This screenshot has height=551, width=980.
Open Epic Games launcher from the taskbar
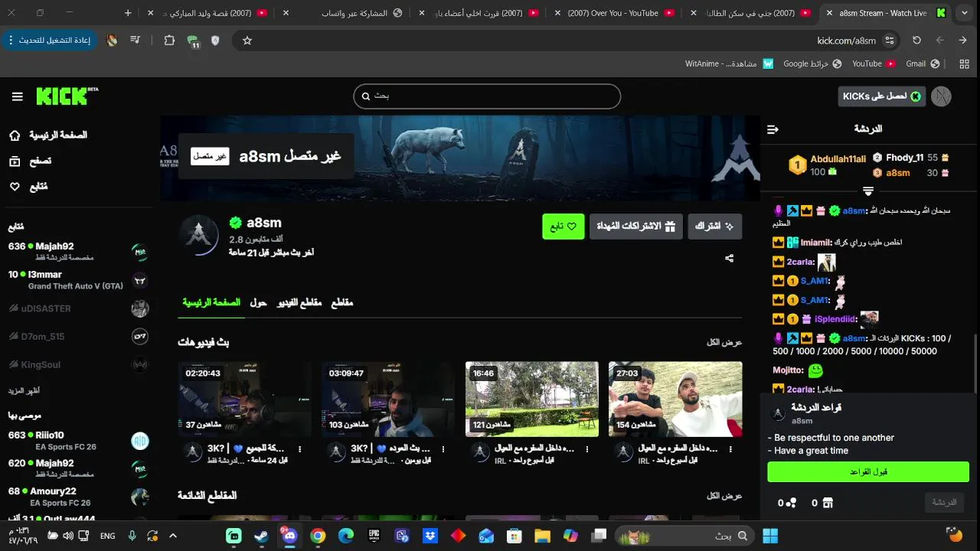point(374,536)
